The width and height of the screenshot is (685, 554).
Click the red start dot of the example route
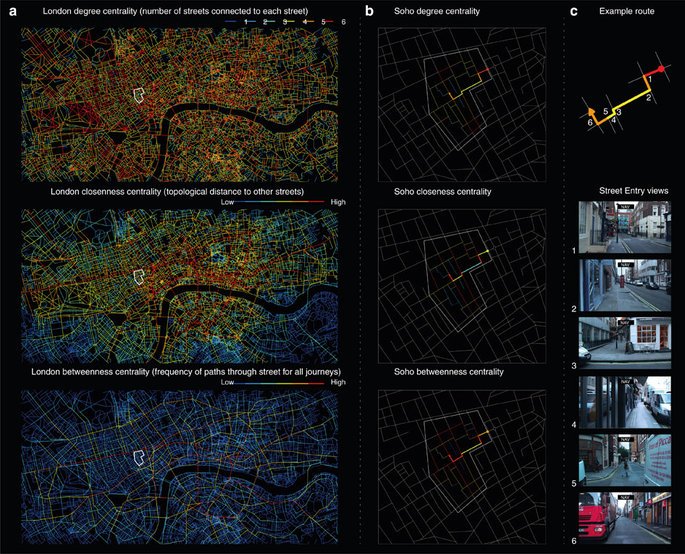pyautogui.click(x=661, y=69)
